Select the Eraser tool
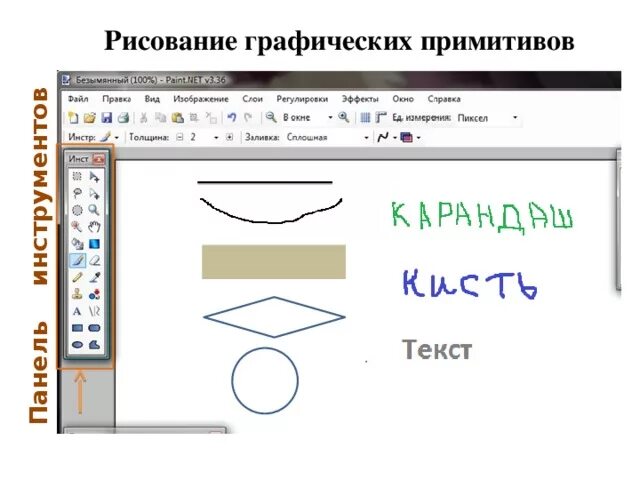Image resolution: width=640 pixels, height=480 pixels. click(x=94, y=260)
